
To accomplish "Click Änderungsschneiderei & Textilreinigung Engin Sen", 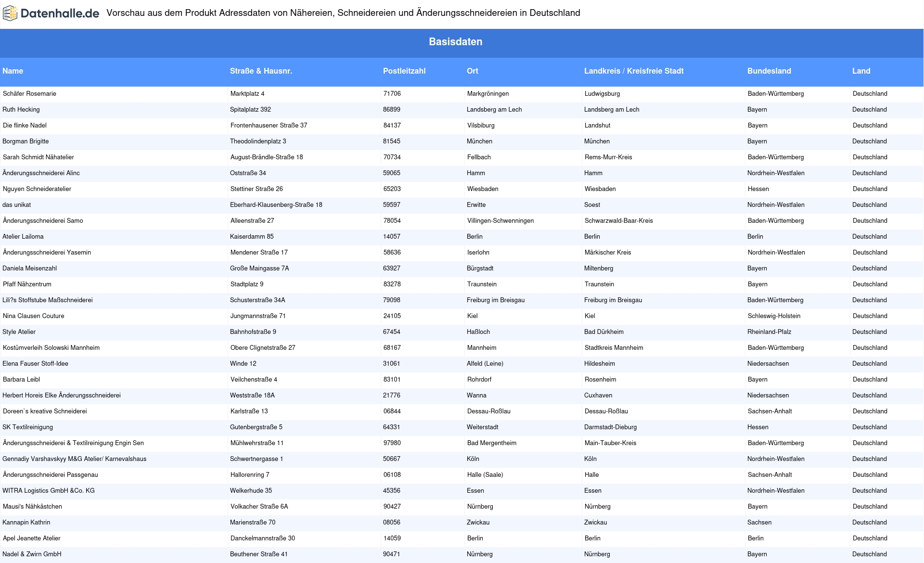I will (73, 443).
